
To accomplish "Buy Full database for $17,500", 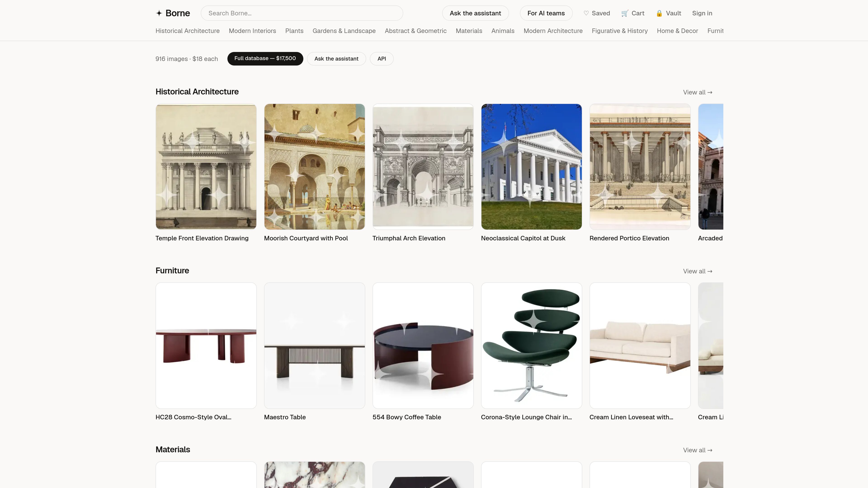I will [x=265, y=59].
